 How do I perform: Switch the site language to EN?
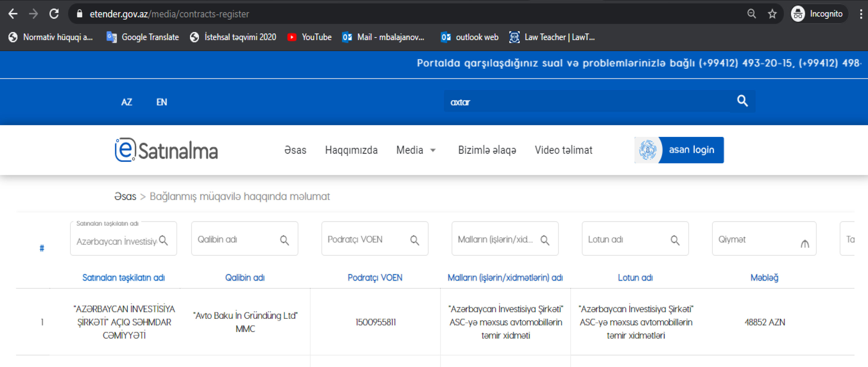161,102
